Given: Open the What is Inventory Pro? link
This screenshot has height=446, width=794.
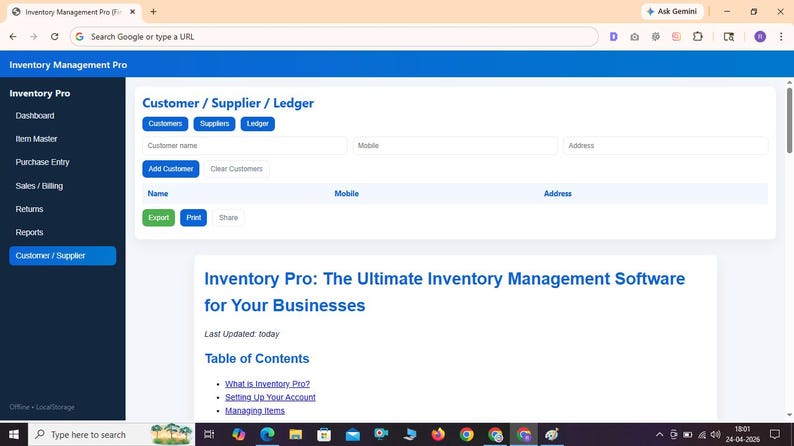Looking at the screenshot, I should 267,384.
